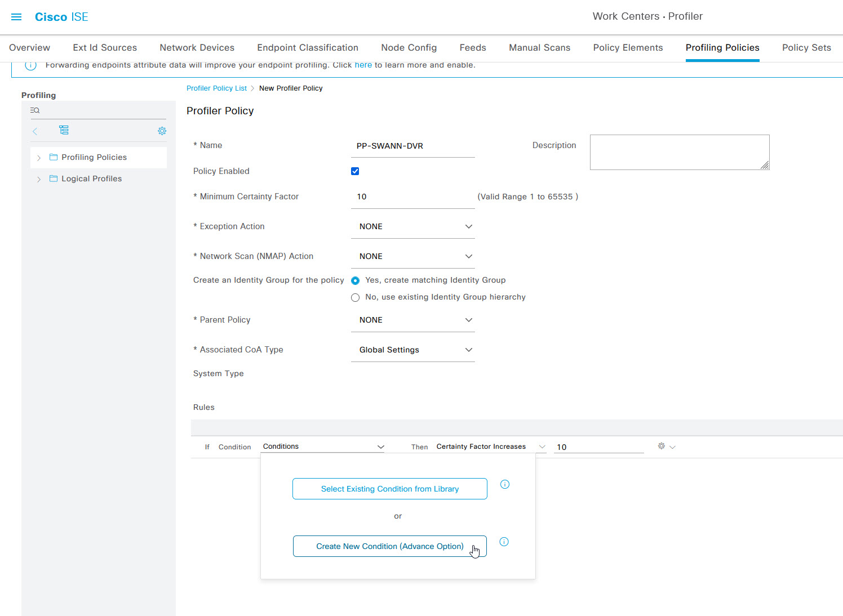Viewport: 843px width, 616px height.
Task: Click the Description textarea resize grip
Action: click(x=765, y=165)
